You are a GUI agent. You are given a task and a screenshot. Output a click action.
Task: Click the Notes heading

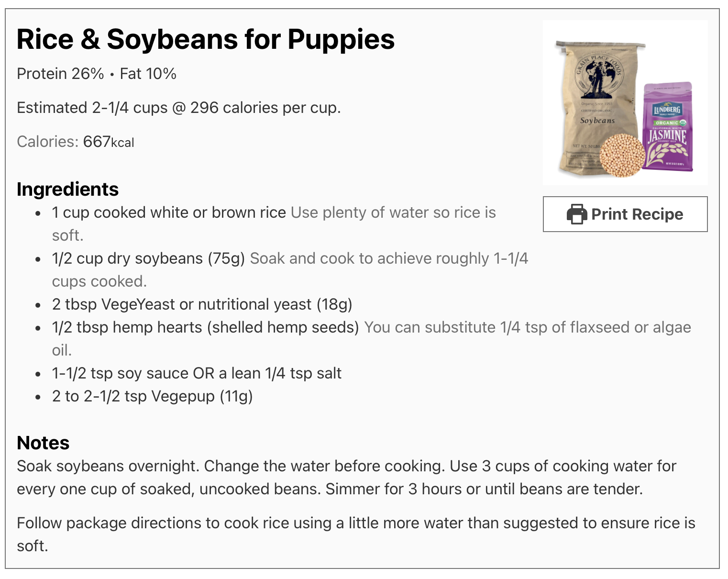tap(43, 443)
